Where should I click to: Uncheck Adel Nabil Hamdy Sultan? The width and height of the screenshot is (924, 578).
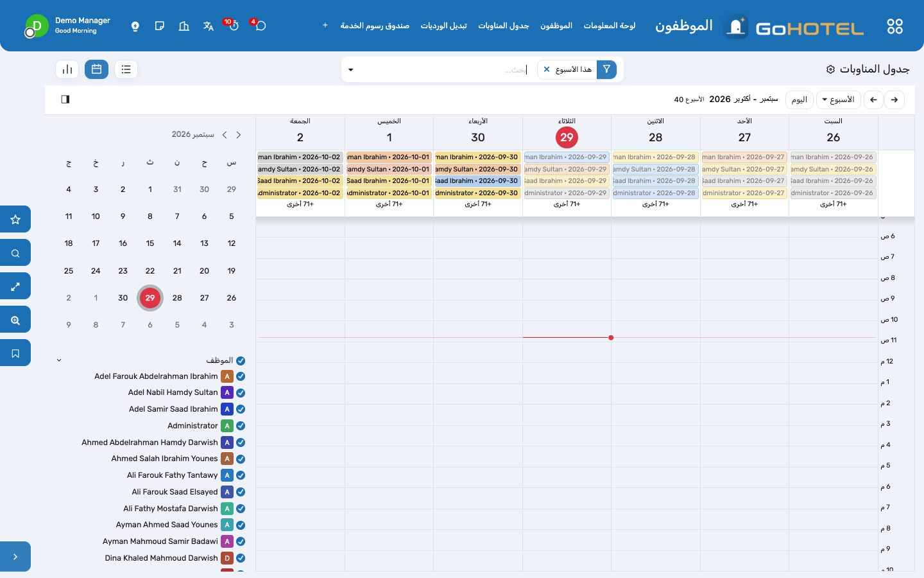pyautogui.click(x=241, y=392)
